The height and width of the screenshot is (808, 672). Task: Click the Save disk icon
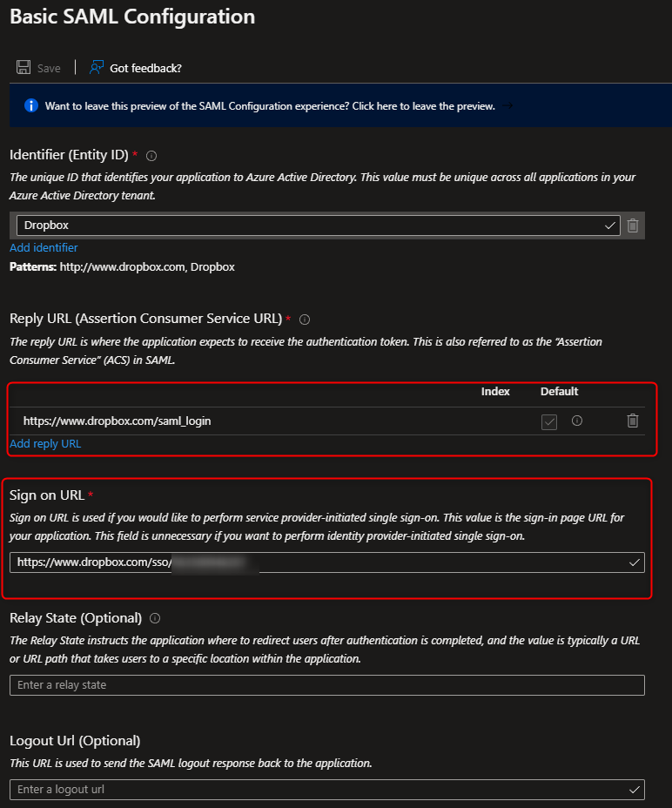click(24, 68)
